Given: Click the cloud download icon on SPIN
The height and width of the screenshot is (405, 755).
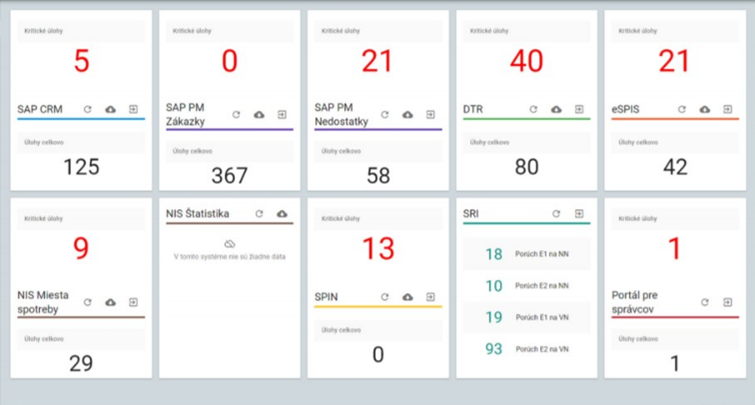Looking at the screenshot, I should [408, 297].
